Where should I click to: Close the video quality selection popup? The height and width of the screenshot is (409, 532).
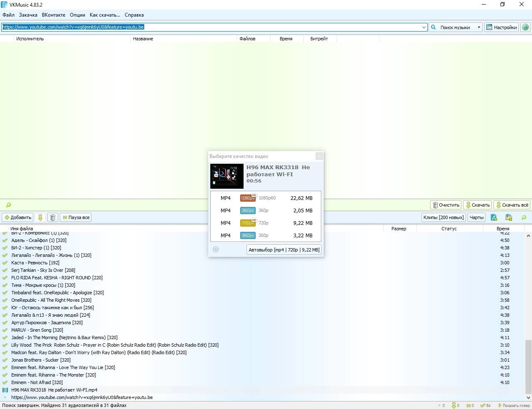click(319, 156)
